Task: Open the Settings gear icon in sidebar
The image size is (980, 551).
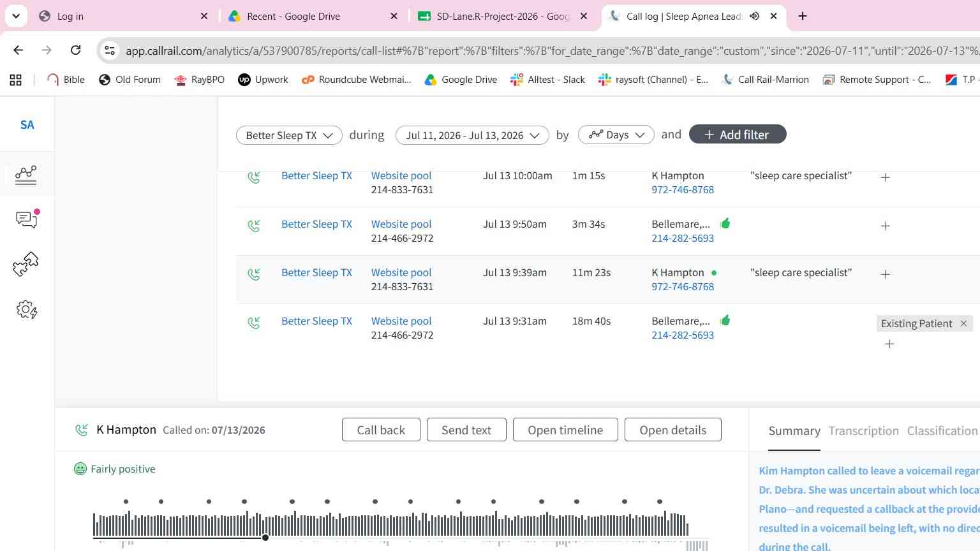Action: (26, 310)
